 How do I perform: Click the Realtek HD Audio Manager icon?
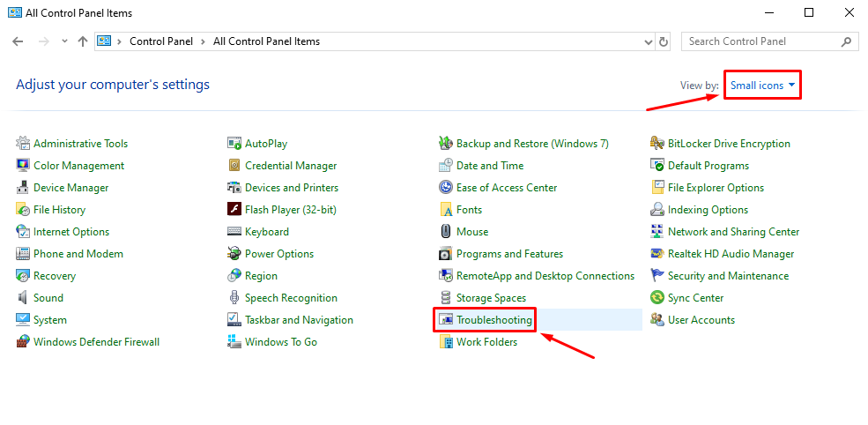pos(657,254)
